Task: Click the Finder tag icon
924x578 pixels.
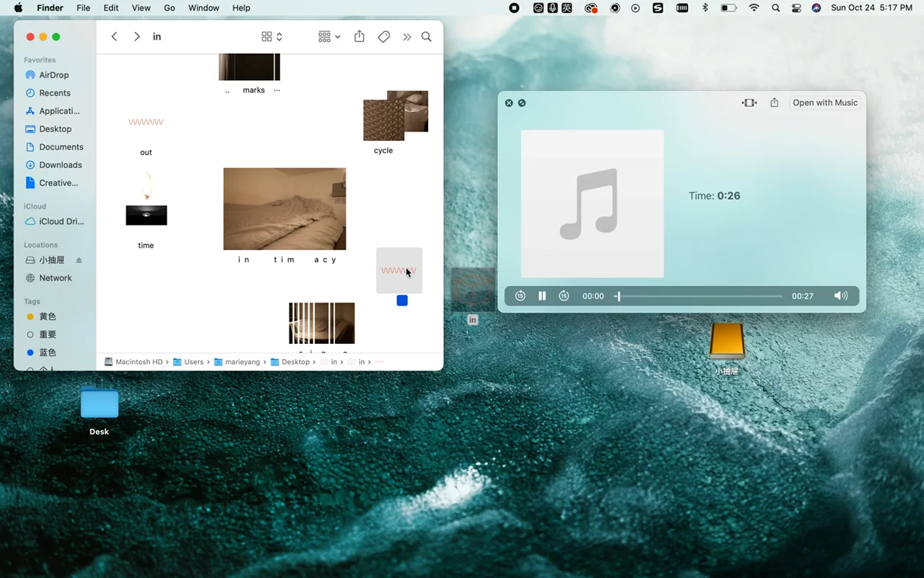Action: (384, 36)
